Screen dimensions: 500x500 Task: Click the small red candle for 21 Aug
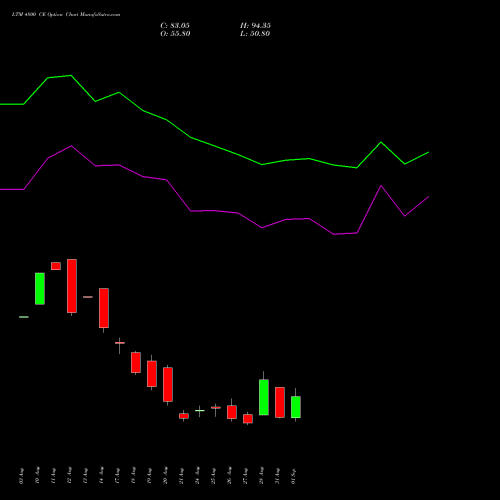[x=184, y=416]
